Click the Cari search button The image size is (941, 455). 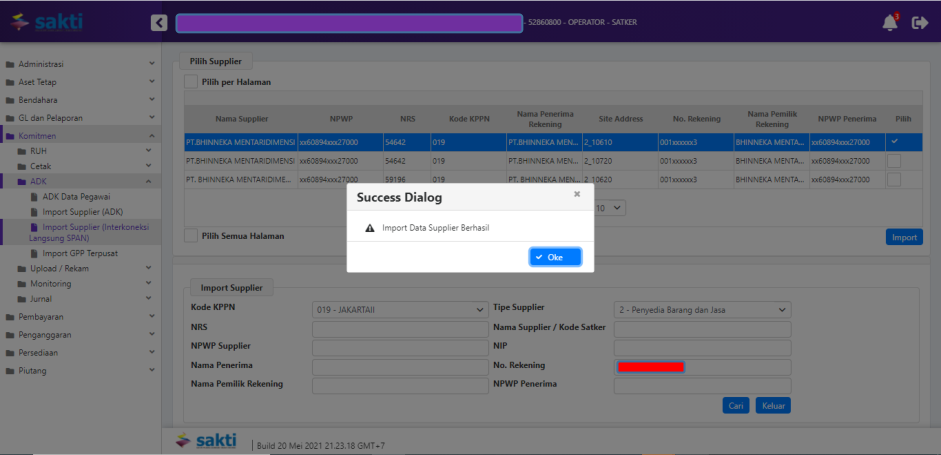[x=736, y=406]
